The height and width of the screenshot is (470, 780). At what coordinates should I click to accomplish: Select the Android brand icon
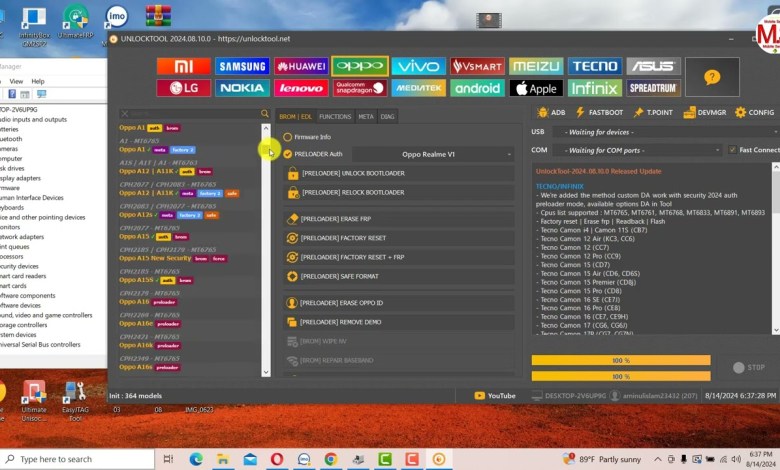(x=477, y=88)
